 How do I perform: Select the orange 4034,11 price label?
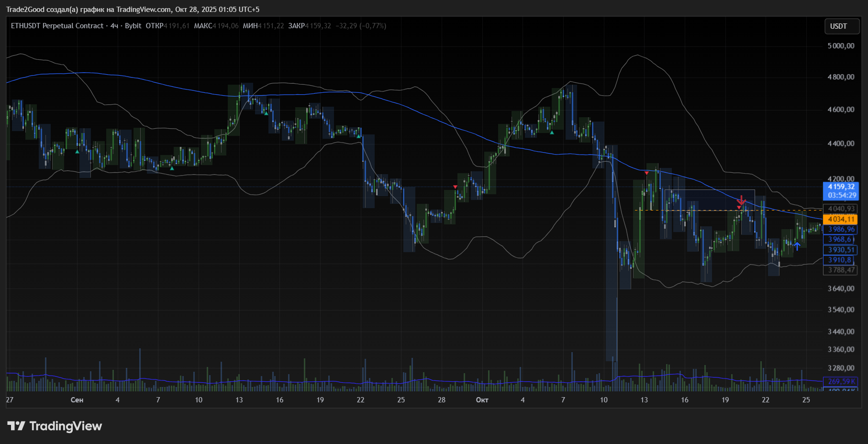click(x=841, y=219)
